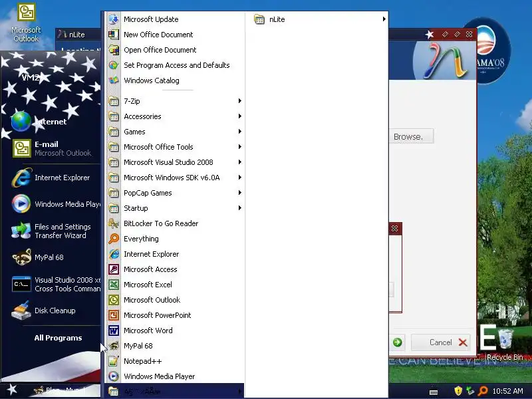Click the Games folder icon
The height and width of the screenshot is (399, 532).
[x=114, y=131]
